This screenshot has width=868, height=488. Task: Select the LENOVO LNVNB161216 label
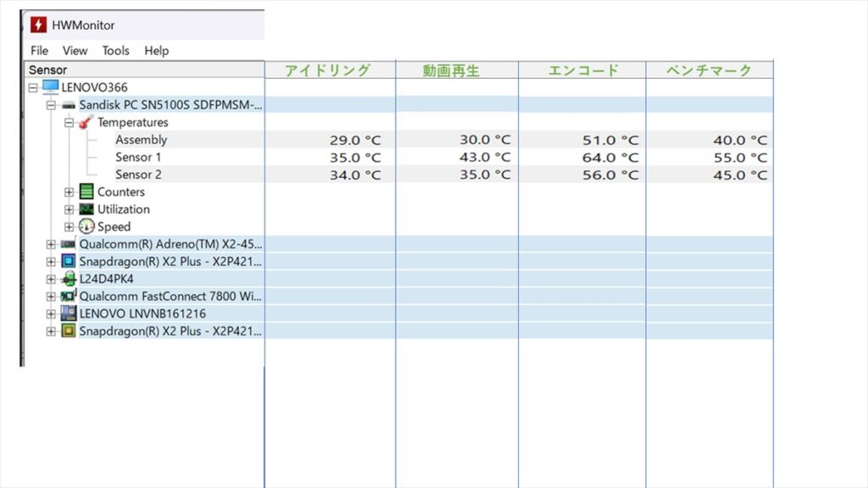point(142,313)
